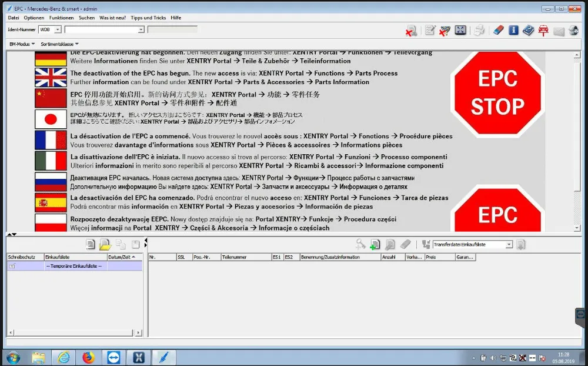Screen dimensions: 588x366
Task: Open shopping list with the yellow folder icon
Action: click(x=105, y=244)
